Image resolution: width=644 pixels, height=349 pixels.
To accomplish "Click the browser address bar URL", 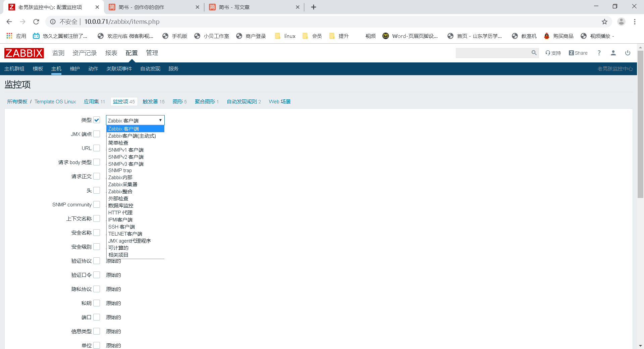I will [x=122, y=21].
